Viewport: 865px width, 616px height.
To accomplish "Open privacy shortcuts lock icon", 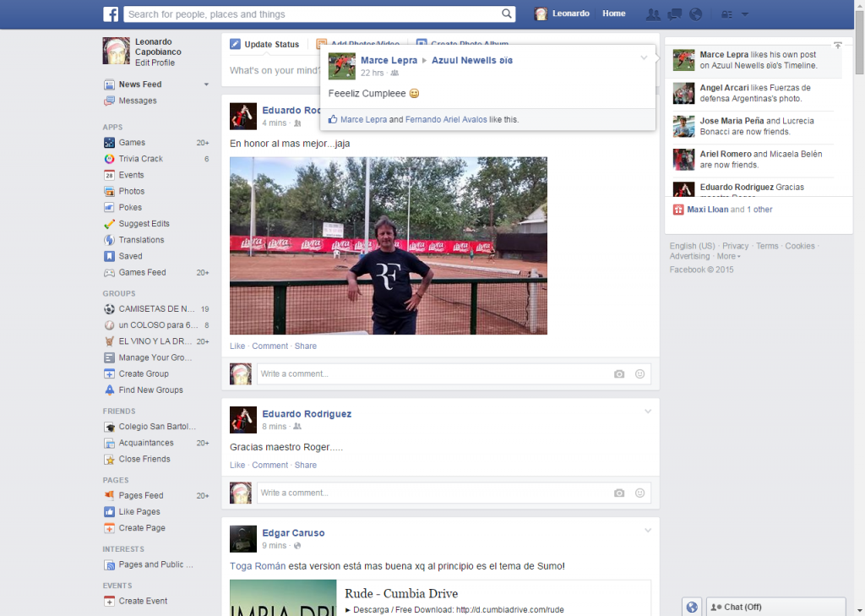I will pyautogui.click(x=727, y=14).
